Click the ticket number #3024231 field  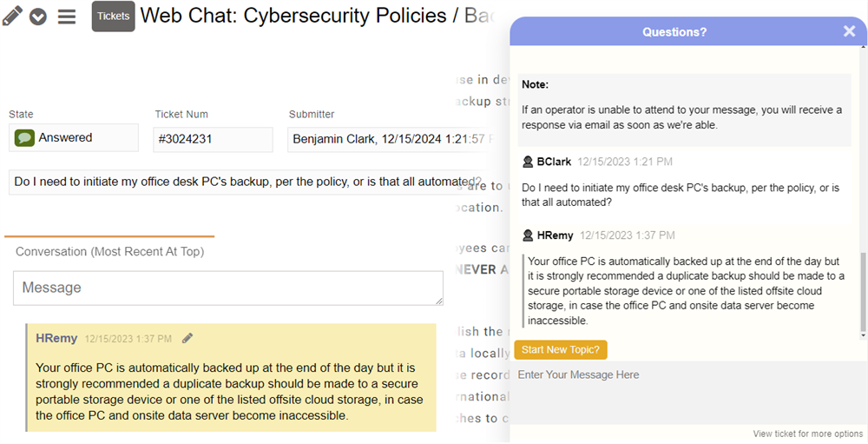pos(213,139)
